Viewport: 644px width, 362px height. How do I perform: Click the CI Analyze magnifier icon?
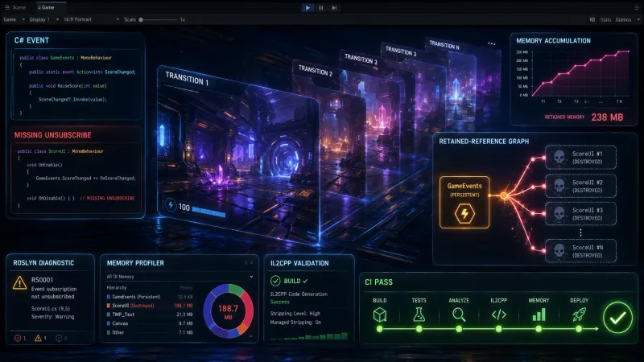click(459, 315)
